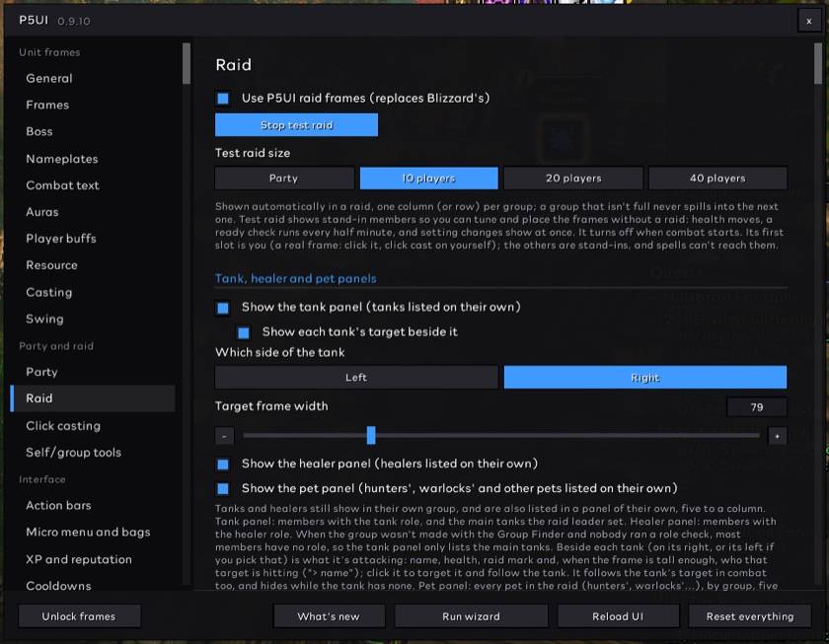Close the P5UI settings window

(808, 21)
